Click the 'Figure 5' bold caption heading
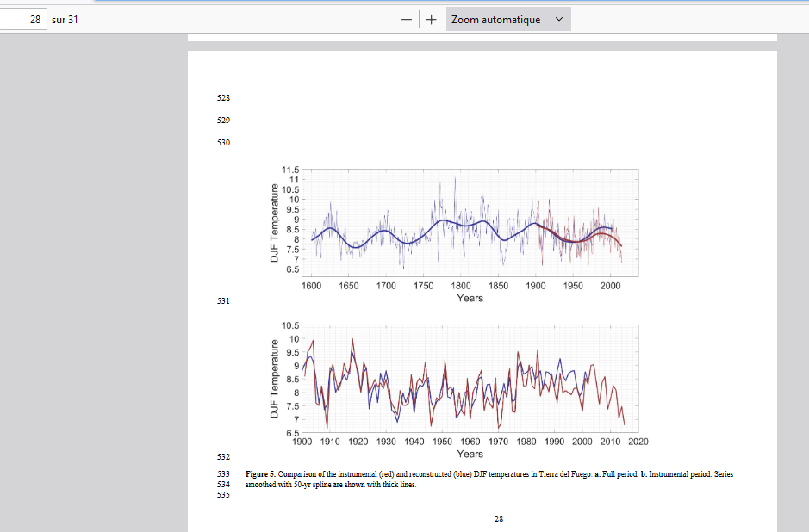The height and width of the screenshot is (532, 809). (260, 474)
